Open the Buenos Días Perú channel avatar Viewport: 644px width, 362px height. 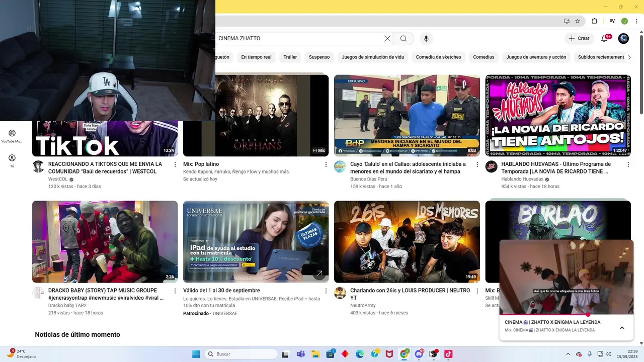coord(340,166)
